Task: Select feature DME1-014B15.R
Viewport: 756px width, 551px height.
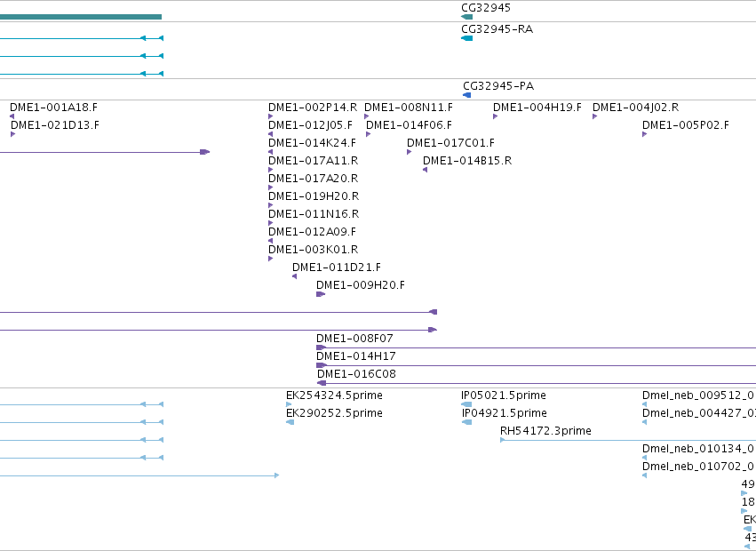Action: tap(467, 161)
